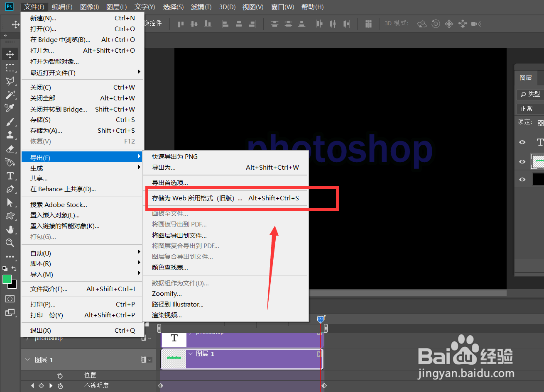Image resolution: width=544 pixels, height=392 pixels.
Task: Open the 类型 layer filter dropdown
Action: [x=529, y=94]
